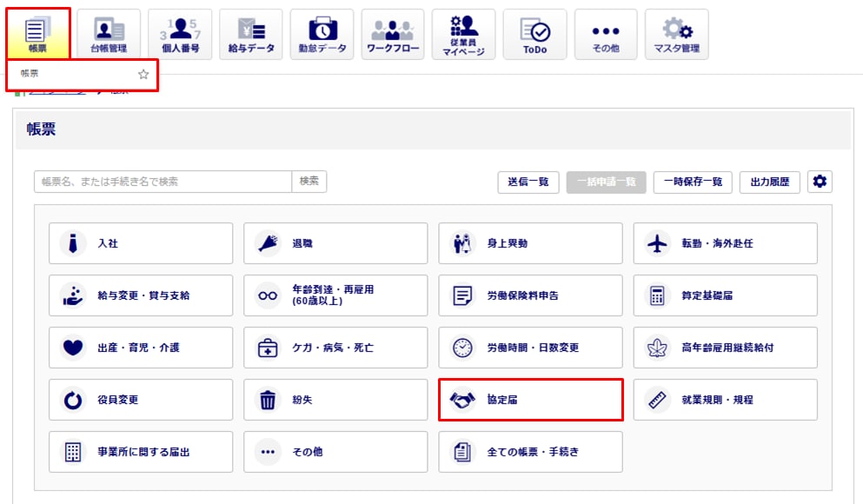The width and height of the screenshot is (863, 504).
Task: Open the ToDo checklist icon
Action: [534, 34]
